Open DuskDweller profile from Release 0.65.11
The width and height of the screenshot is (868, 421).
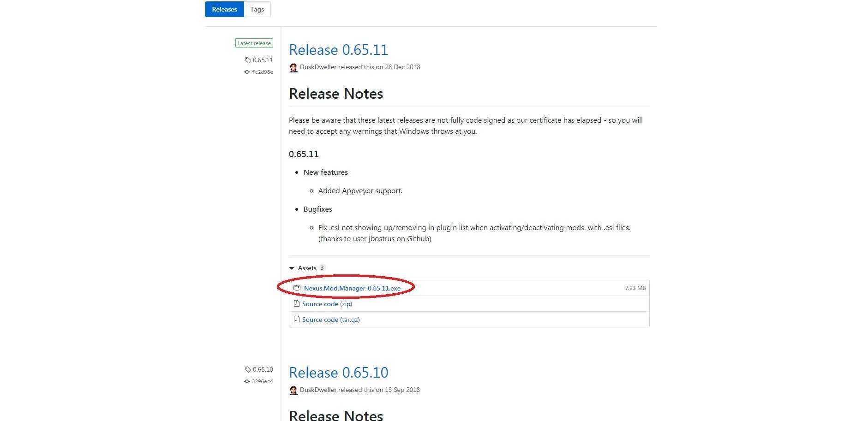318,67
